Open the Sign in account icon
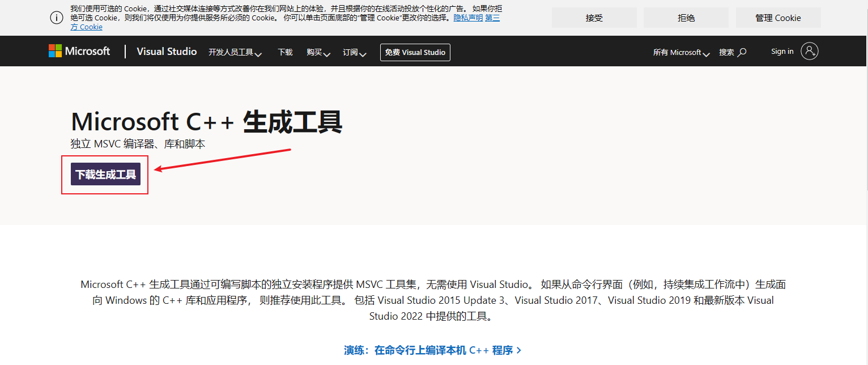Screen dimensions: 868x365 810,51
